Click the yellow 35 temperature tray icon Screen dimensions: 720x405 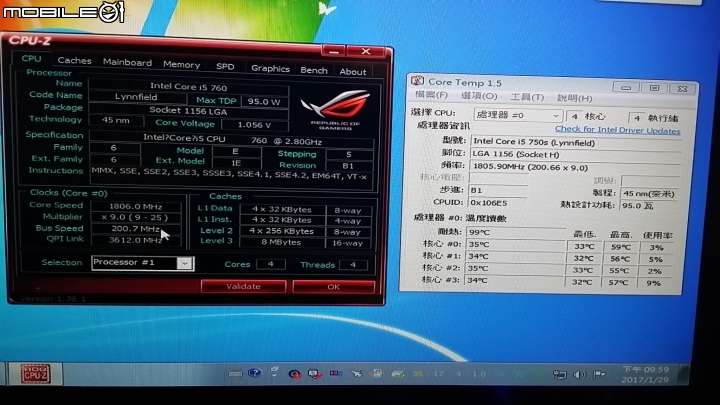click(x=418, y=374)
